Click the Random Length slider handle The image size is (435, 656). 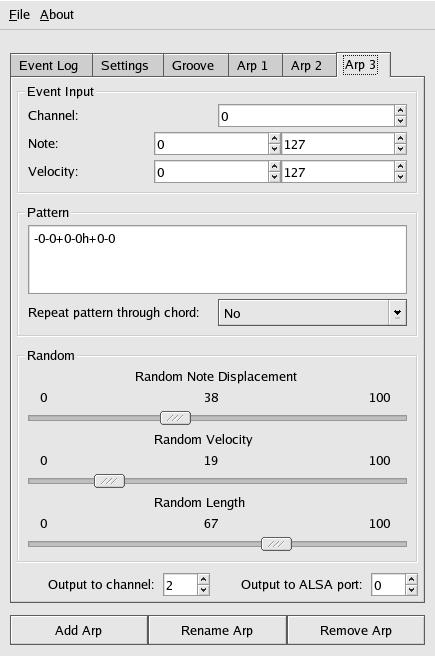point(276,544)
